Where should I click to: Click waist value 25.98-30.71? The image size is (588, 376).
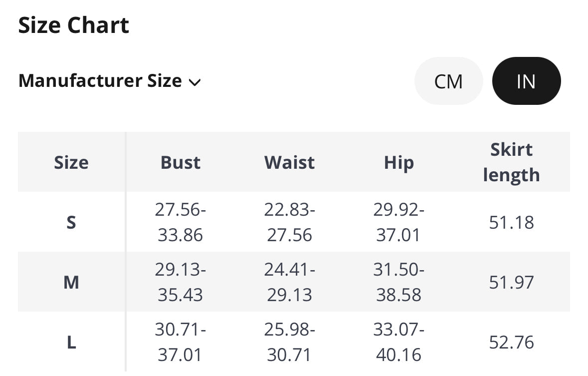(x=289, y=342)
